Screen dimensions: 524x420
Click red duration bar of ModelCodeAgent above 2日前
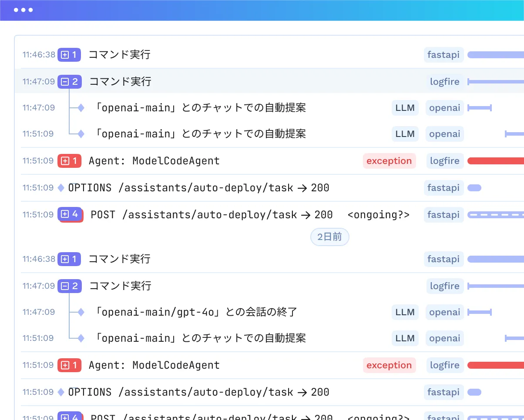click(x=496, y=161)
